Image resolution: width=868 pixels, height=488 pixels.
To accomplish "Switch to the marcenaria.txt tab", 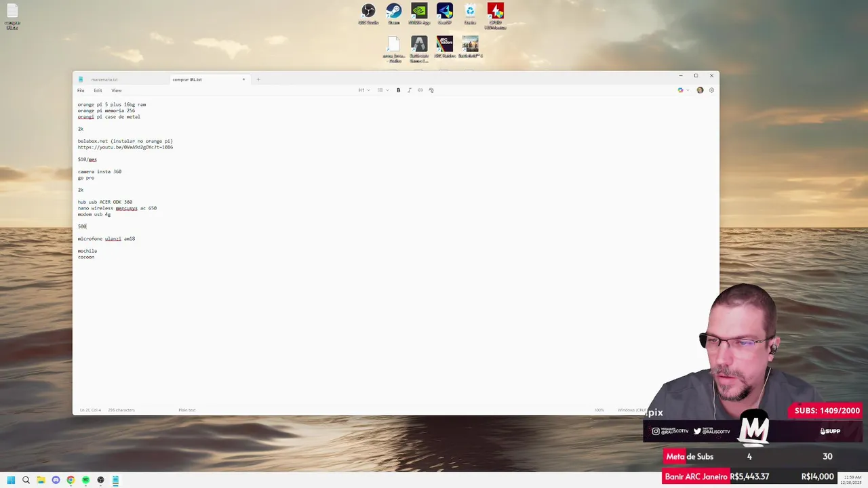I will [104, 79].
